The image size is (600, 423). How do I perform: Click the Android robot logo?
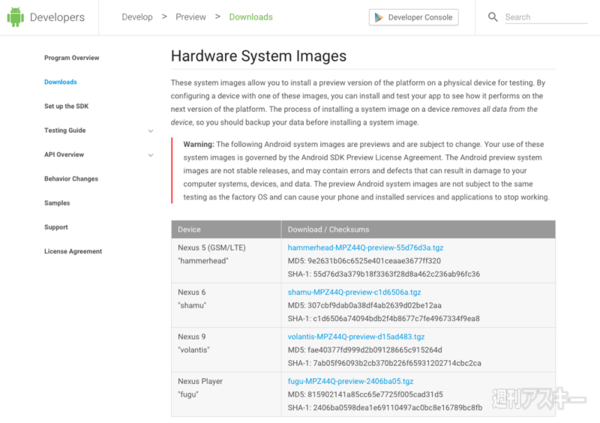(15, 17)
